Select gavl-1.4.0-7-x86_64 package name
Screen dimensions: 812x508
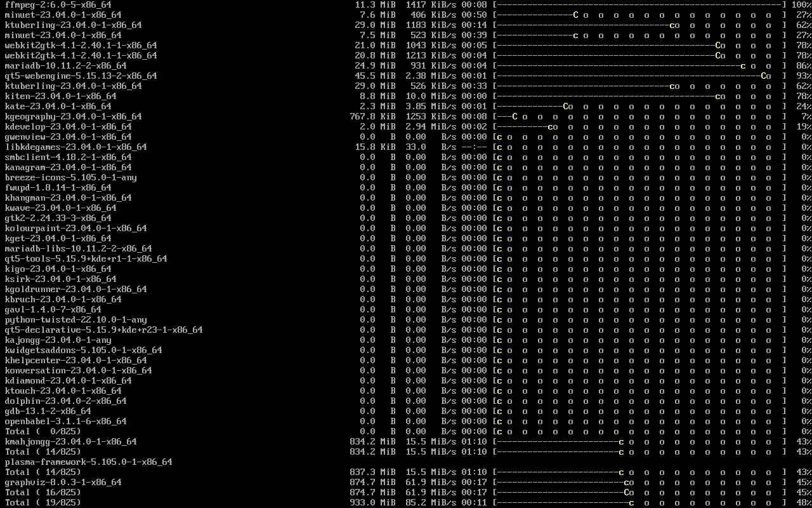tap(53, 309)
